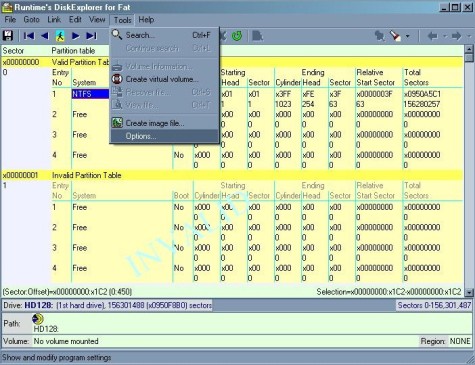This screenshot has width=475, height=365.
Task: Close the open Tools menu
Action: pos(122,20)
